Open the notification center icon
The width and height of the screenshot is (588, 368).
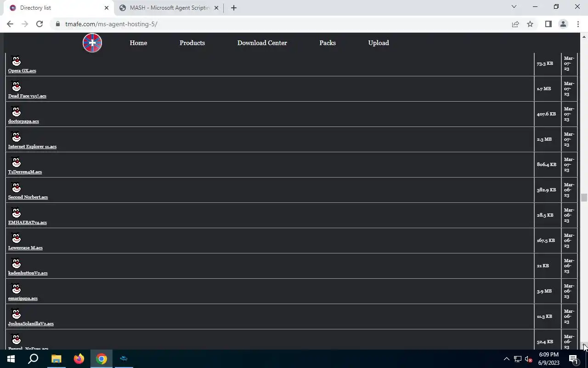pyautogui.click(x=573, y=359)
